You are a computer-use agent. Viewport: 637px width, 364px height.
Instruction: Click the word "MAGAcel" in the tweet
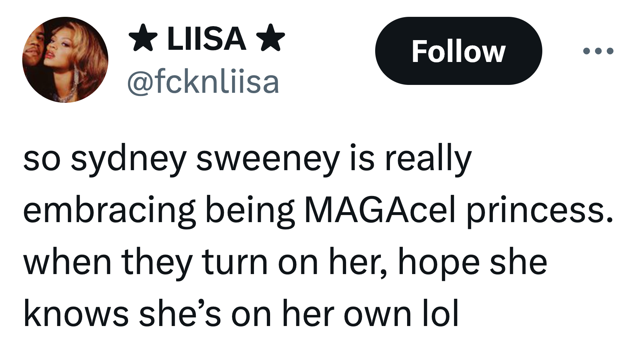(x=380, y=210)
